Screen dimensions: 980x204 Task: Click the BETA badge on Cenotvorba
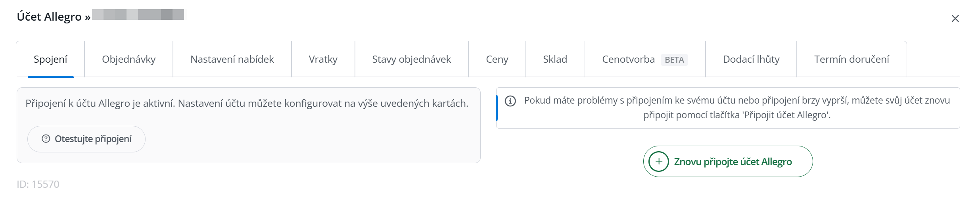coord(674,60)
